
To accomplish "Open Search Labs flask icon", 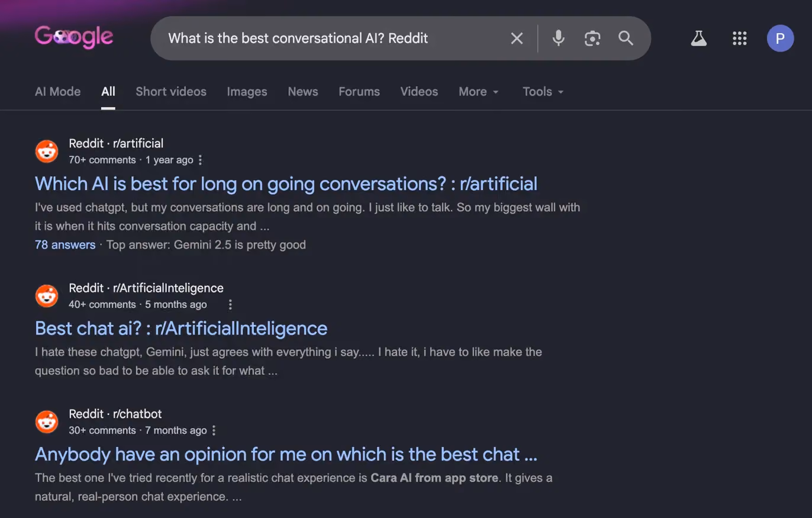I will pyautogui.click(x=699, y=38).
